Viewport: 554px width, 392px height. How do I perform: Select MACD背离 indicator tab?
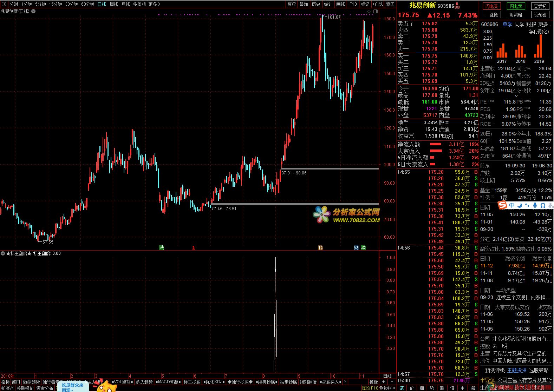[x=168, y=382]
